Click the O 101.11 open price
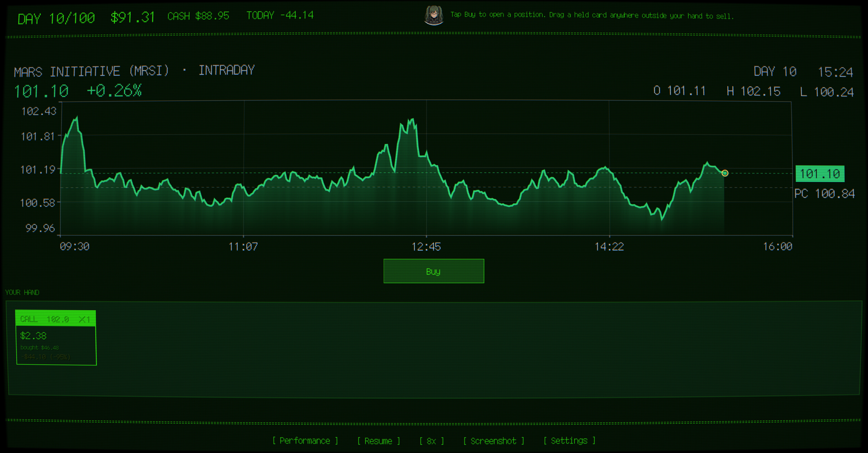 tap(679, 90)
